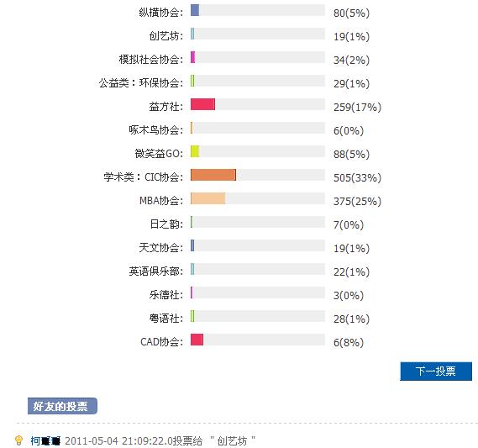The height and width of the screenshot is (448, 478).
Task: Click the 益方社 red vote bar
Action: click(202, 104)
